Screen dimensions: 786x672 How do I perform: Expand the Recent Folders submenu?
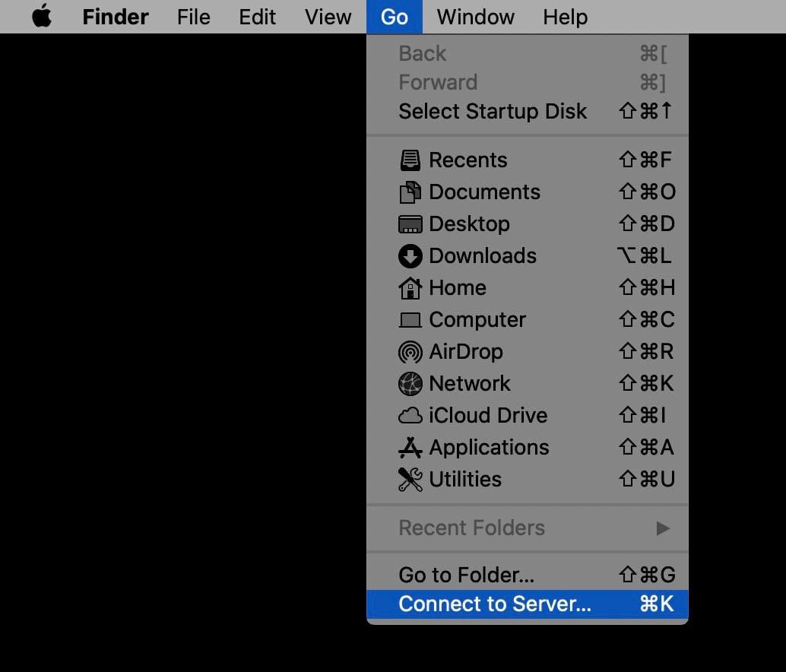click(471, 528)
